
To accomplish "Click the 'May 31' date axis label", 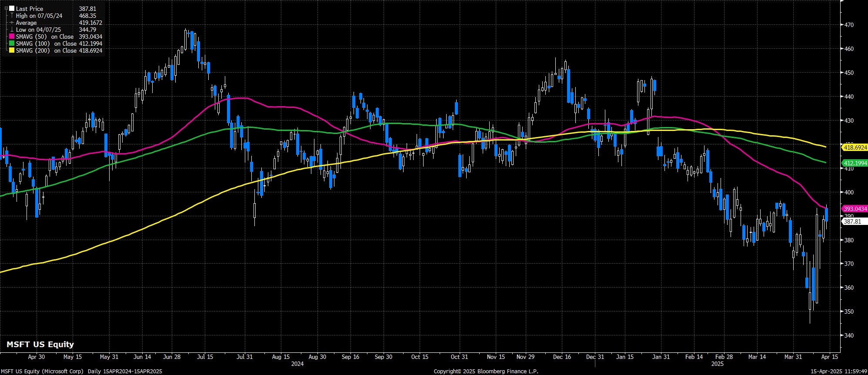I will click(109, 357).
